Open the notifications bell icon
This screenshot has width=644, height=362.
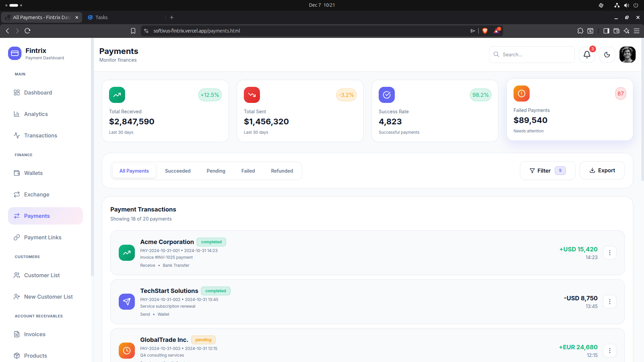(586, 54)
